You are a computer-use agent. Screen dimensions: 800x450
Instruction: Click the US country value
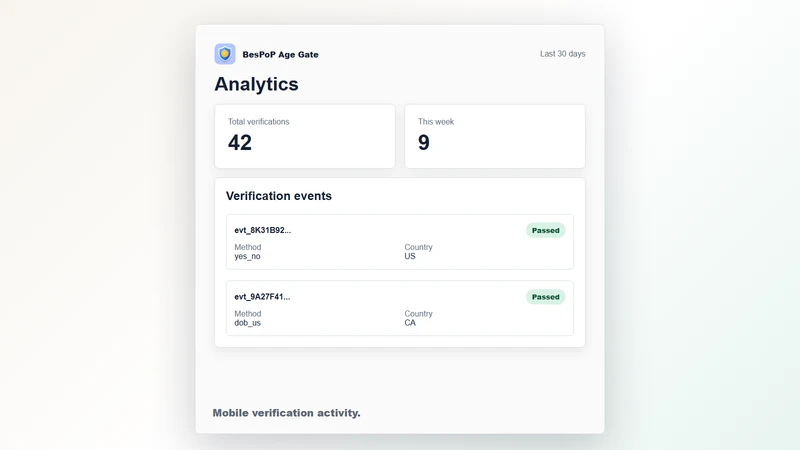(410, 257)
